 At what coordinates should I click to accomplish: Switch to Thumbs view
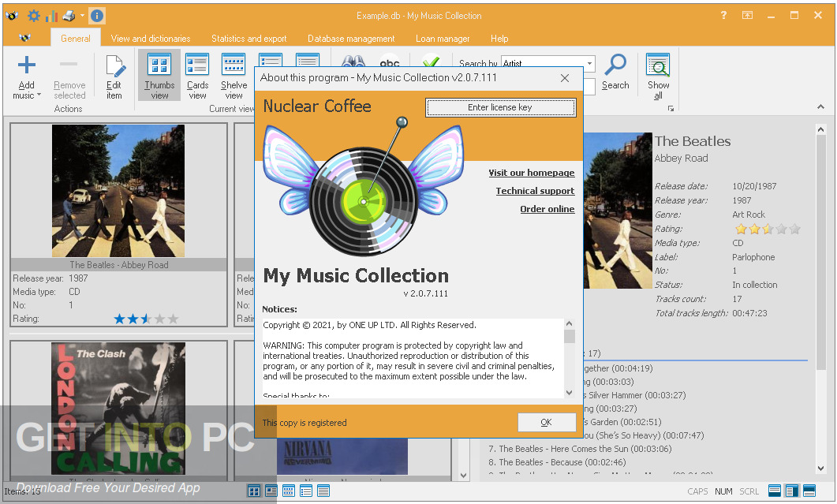(159, 75)
